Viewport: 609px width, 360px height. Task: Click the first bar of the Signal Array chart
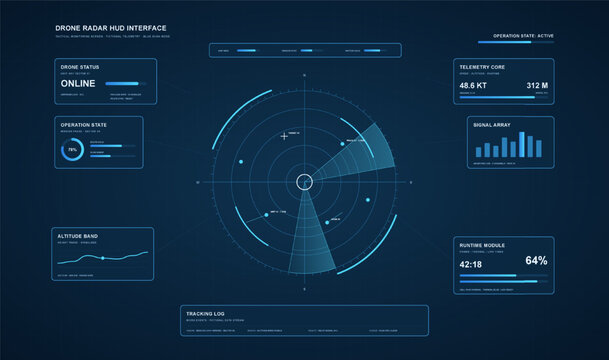pos(478,152)
